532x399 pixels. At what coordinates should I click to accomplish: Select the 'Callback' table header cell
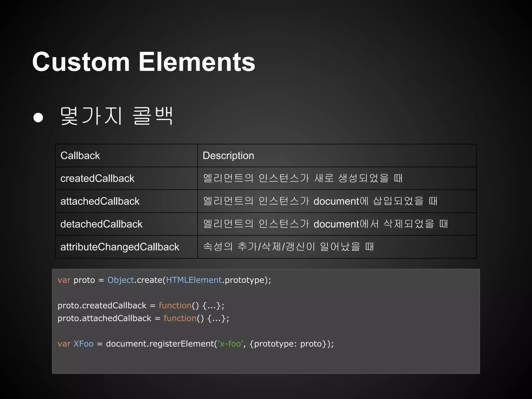point(127,156)
